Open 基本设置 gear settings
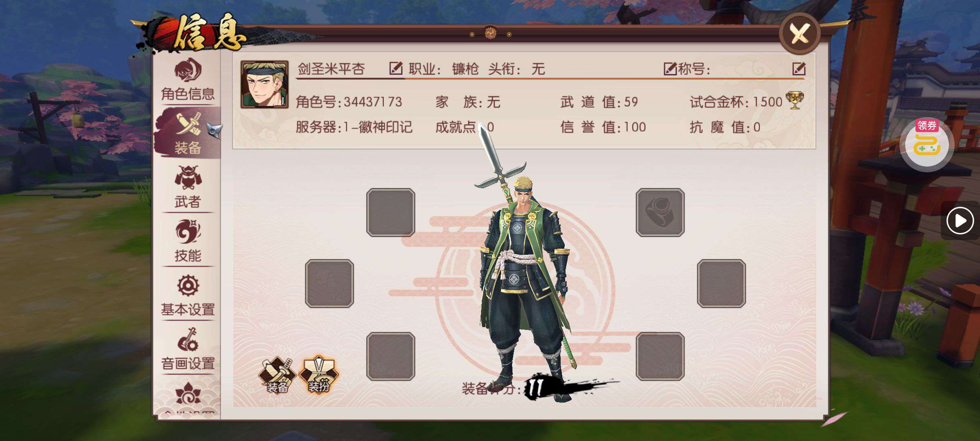Screen dimensions: 980x441 click(x=188, y=295)
